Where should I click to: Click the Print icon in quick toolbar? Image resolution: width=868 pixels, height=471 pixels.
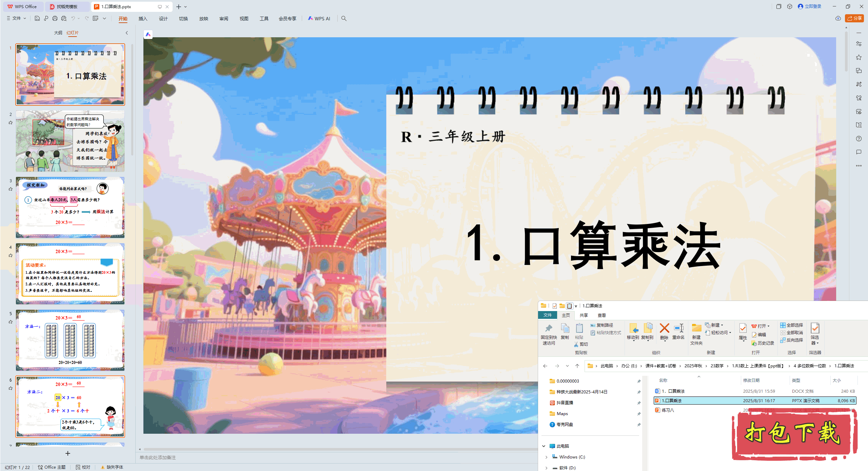pos(55,18)
